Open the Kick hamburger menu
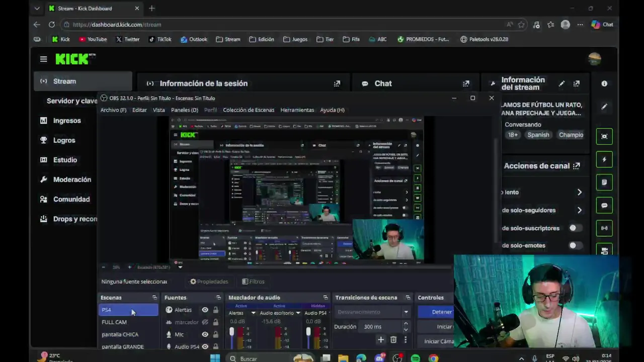 (x=43, y=59)
